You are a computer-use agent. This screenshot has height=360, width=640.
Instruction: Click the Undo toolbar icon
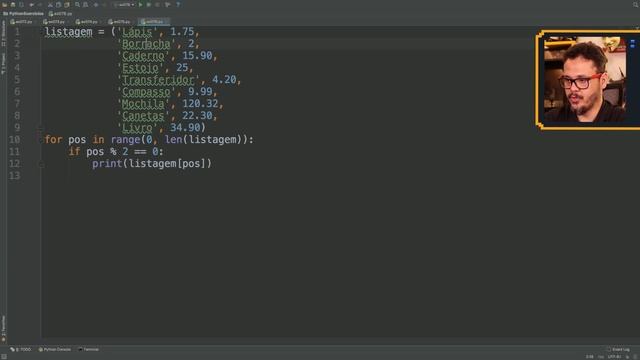tap(31, 5)
